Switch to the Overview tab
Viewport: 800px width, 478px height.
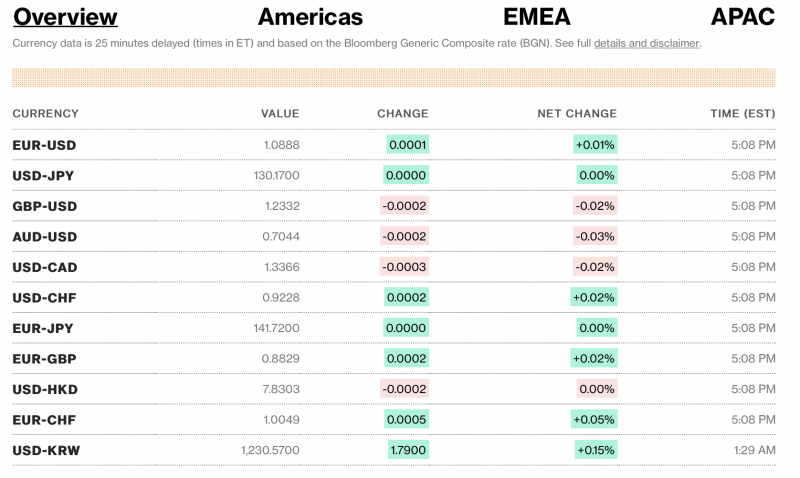(65, 17)
